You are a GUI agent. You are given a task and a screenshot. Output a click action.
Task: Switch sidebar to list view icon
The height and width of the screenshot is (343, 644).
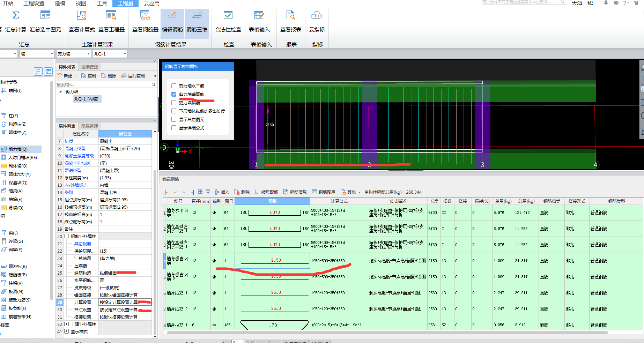pyautogui.click(x=38, y=72)
